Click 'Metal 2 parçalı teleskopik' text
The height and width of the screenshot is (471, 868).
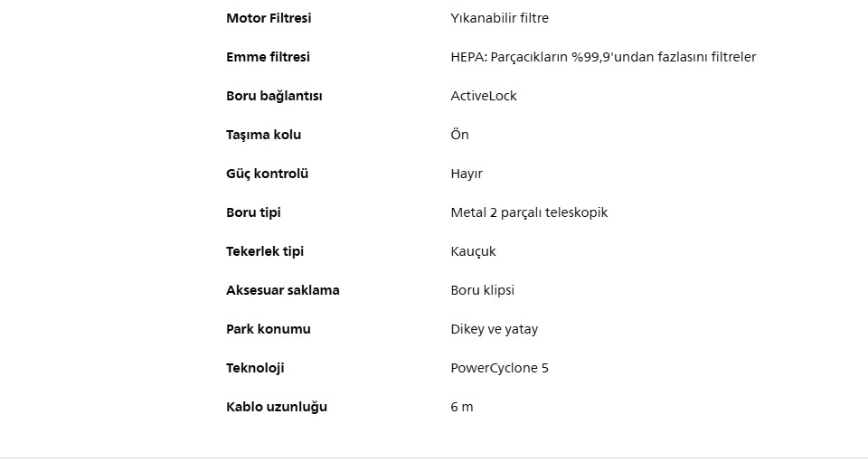tap(529, 212)
